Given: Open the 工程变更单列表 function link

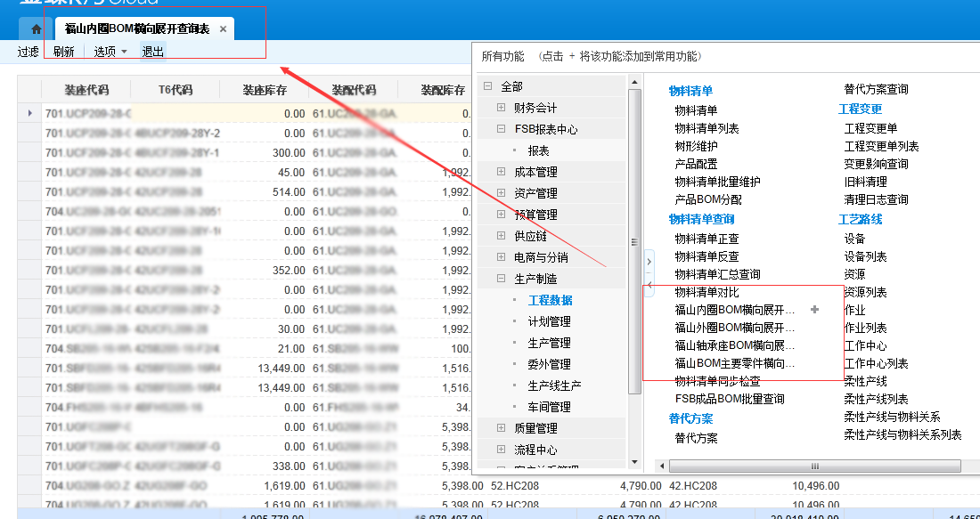Looking at the screenshot, I should point(880,146).
